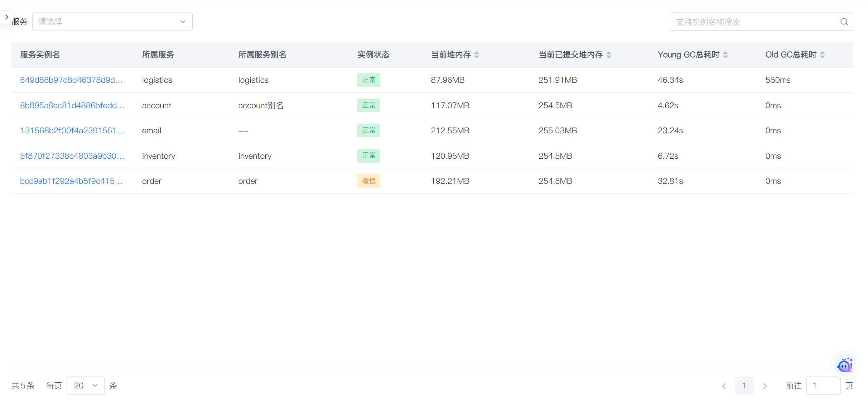
Task: Open instance 8b895a8ec81d4886bfedd...
Action: (72, 105)
